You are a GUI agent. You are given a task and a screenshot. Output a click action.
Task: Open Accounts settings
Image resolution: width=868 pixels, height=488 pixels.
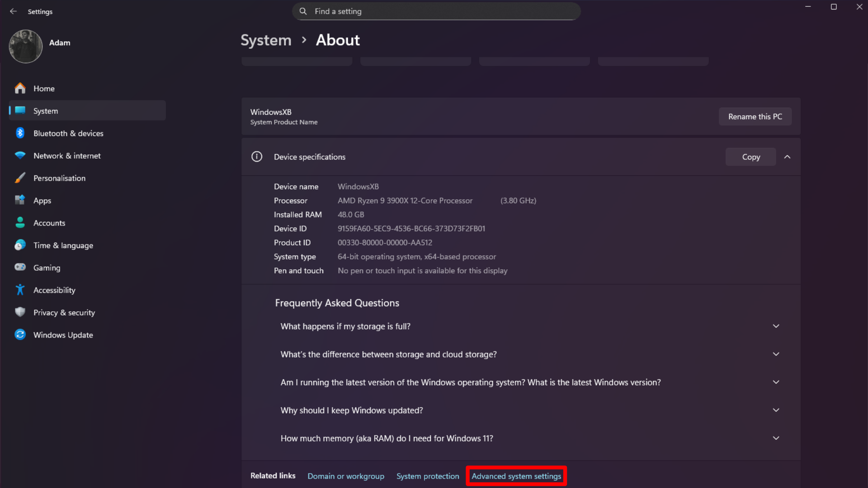[49, 222]
